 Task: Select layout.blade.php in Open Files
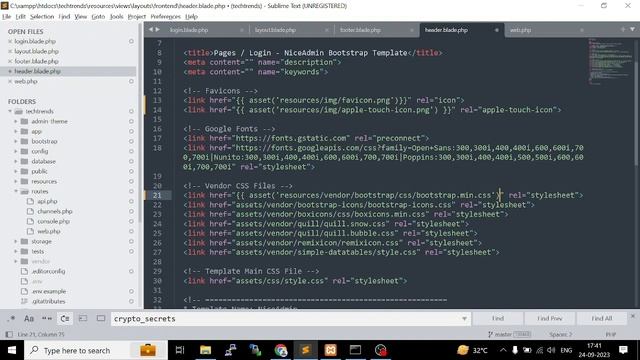(36, 51)
